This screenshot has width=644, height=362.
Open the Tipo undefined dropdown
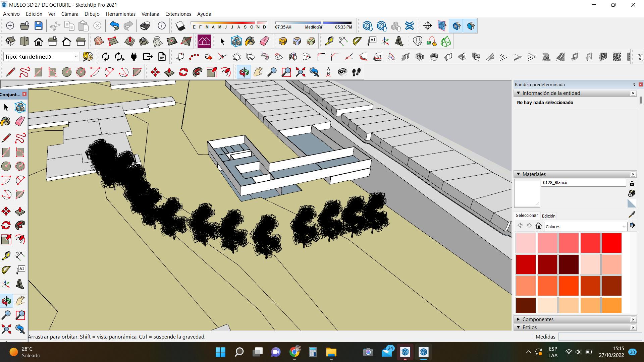[76, 57]
